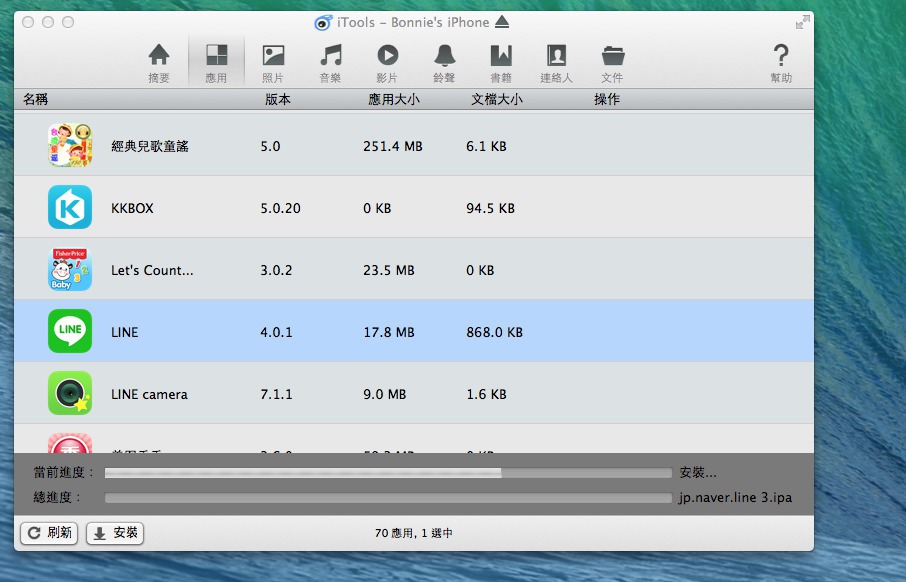Click LINE camera version 7.1.1
Viewport: 906px width, 582px height.
click(x=276, y=394)
